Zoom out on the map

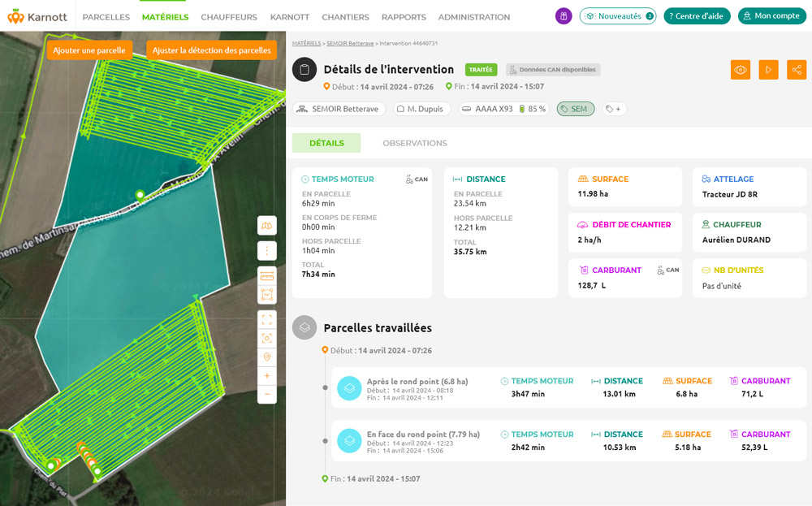pyautogui.click(x=267, y=394)
